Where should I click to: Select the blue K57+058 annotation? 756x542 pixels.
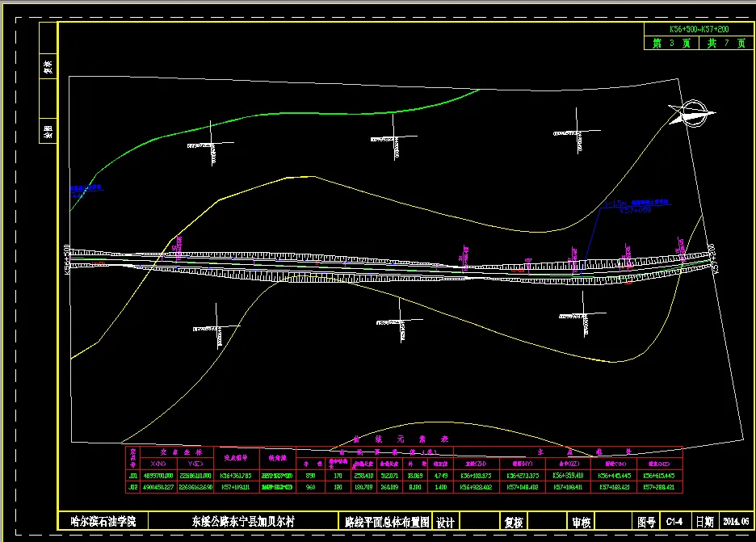(x=636, y=210)
